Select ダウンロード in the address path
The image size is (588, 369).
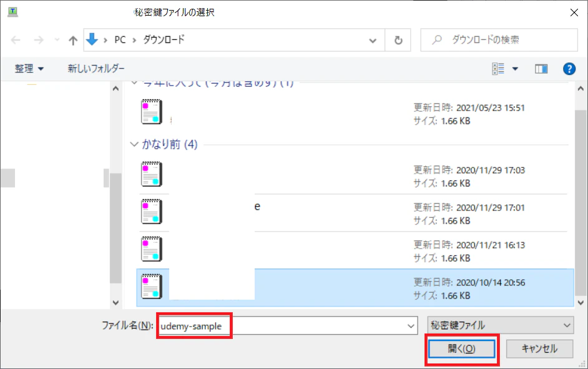pyautogui.click(x=164, y=40)
